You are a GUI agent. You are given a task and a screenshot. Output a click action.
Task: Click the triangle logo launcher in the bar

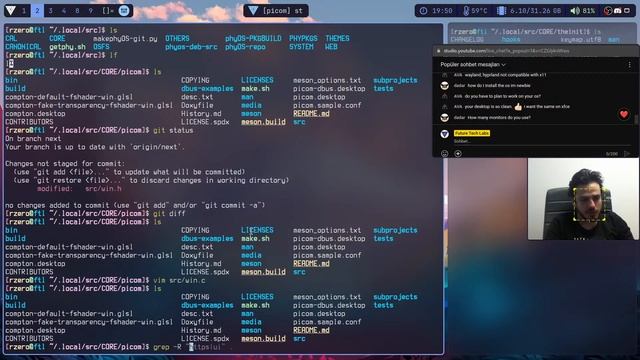(11, 11)
